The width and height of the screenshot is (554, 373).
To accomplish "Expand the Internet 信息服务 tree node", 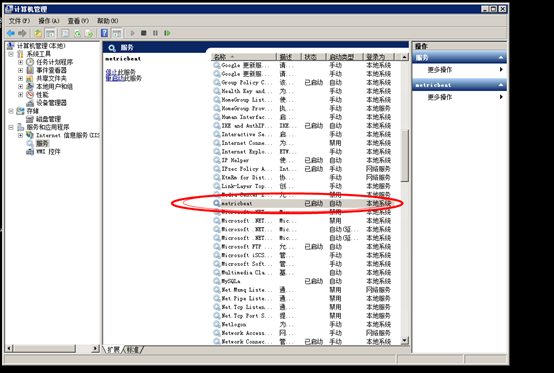I will click(20, 135).
